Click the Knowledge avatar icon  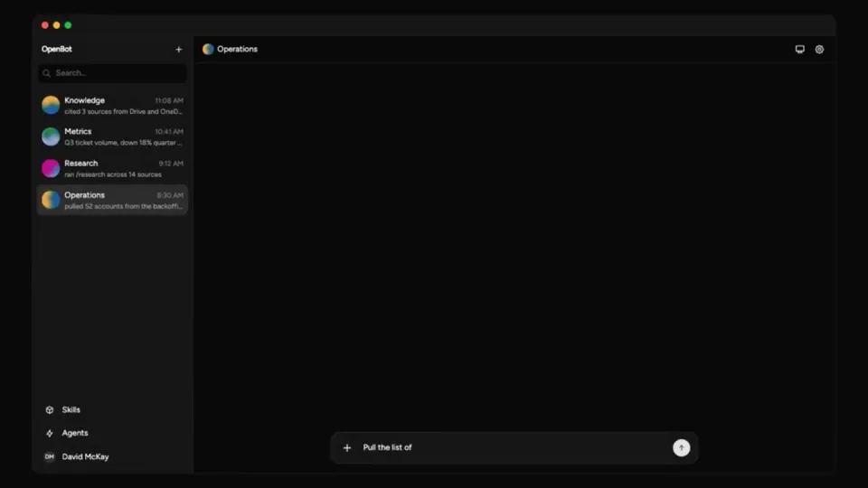coord(51,105)
